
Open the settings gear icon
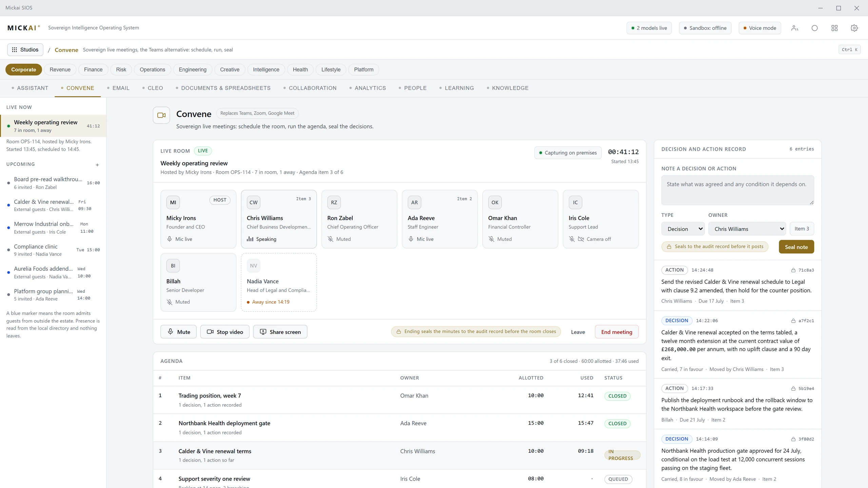(x=854, y=28)
